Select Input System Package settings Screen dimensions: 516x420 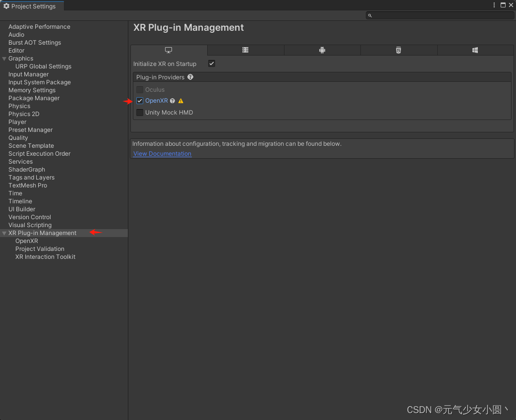[40, 82]
